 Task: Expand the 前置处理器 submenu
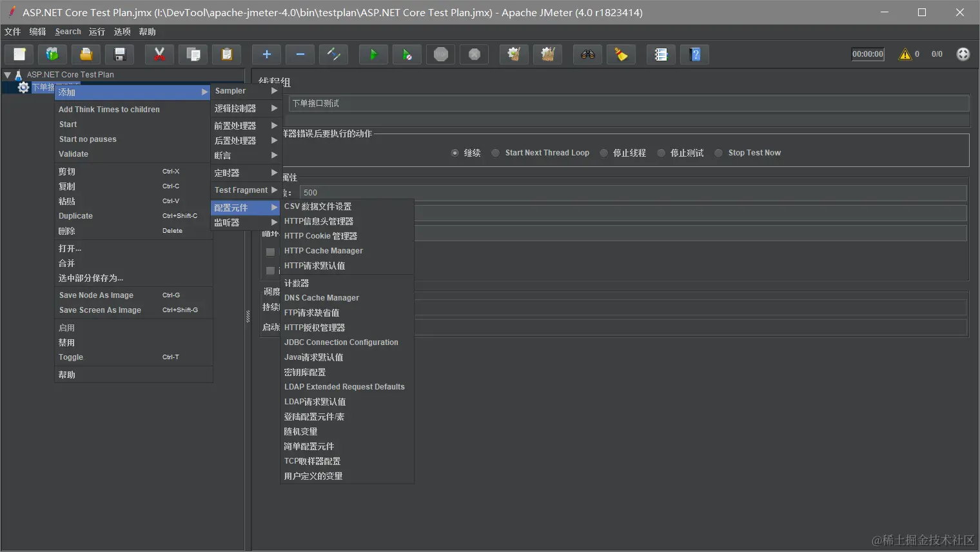pos(246,126)
